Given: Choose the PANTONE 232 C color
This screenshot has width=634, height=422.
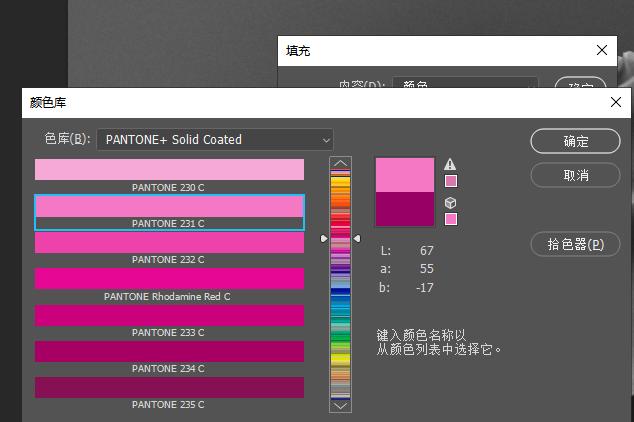Looking at the screenshot, I should [169, 243].
